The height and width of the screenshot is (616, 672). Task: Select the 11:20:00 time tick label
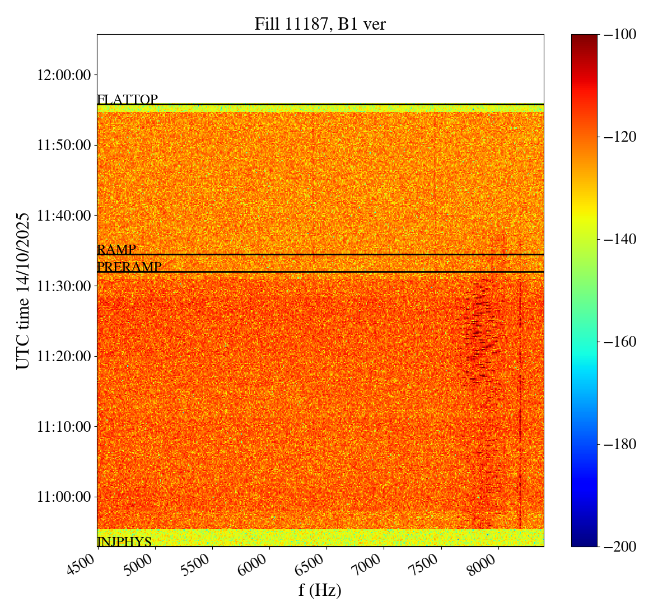64,356
